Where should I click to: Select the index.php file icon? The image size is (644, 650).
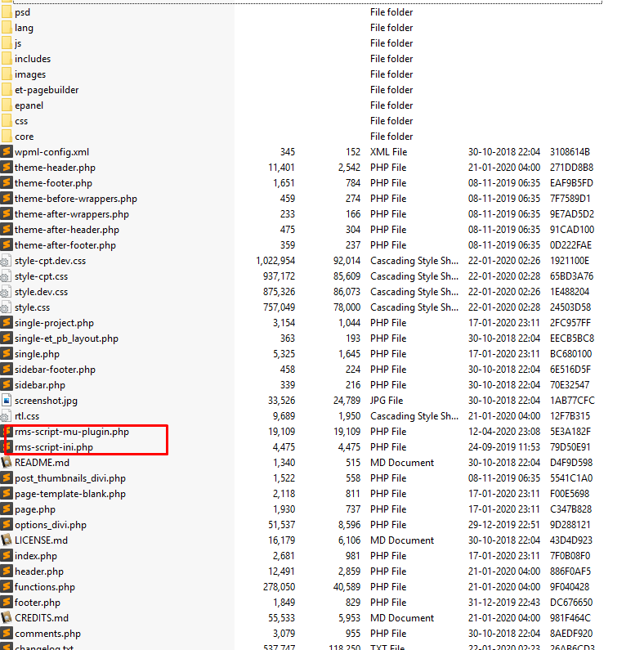pyautogui.click(x=7, y=556)
